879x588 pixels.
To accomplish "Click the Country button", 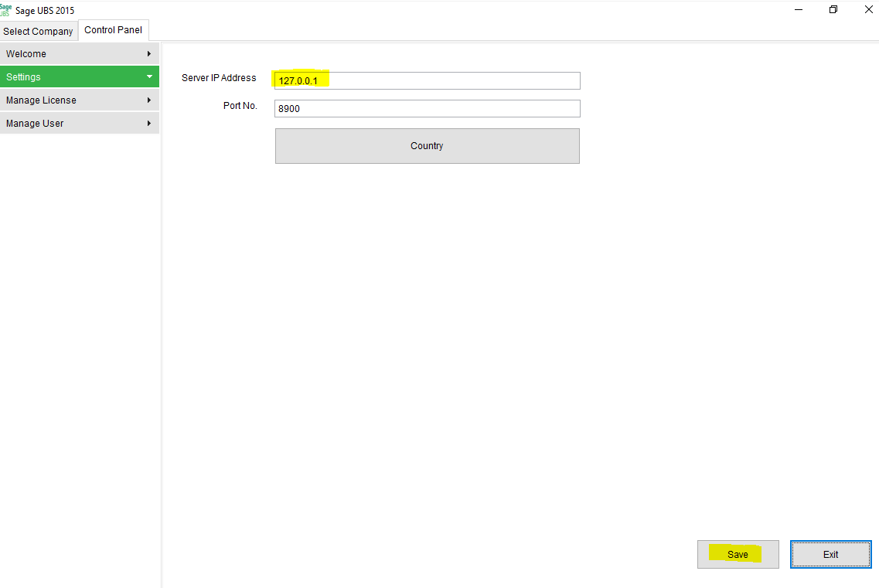I will (428, 146).
